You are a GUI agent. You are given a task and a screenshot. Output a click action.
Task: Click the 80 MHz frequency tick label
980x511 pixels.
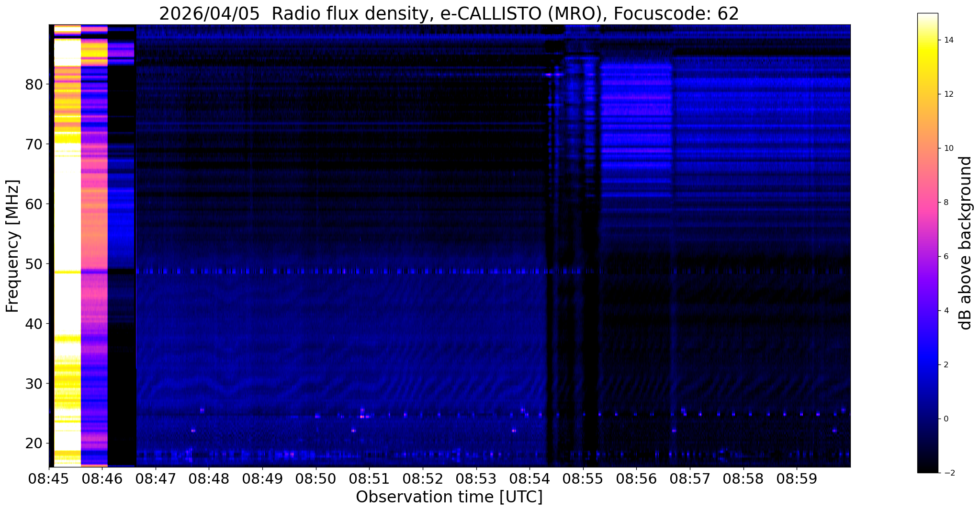(34, 85)
